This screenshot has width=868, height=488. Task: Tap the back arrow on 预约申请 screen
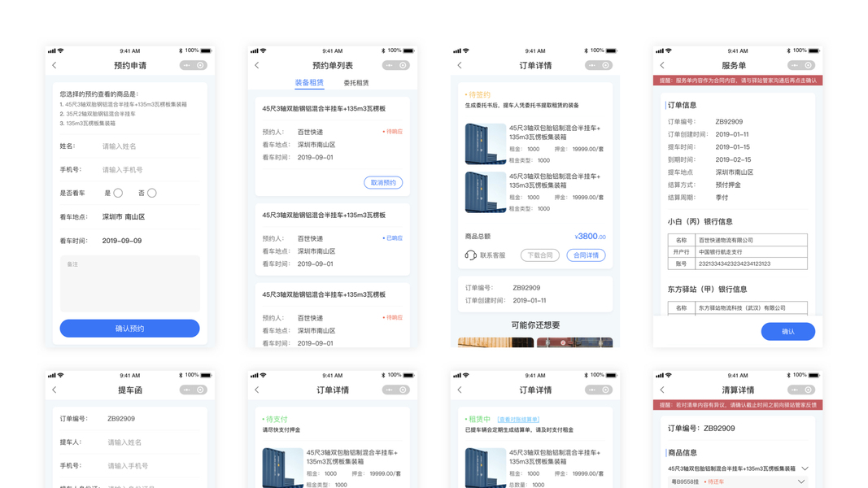(55, 65)
